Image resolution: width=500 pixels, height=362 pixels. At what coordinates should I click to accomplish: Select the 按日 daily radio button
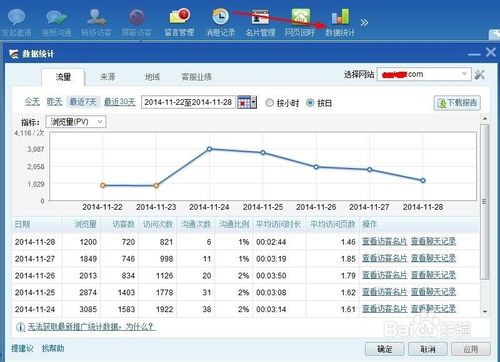point(310,103)
